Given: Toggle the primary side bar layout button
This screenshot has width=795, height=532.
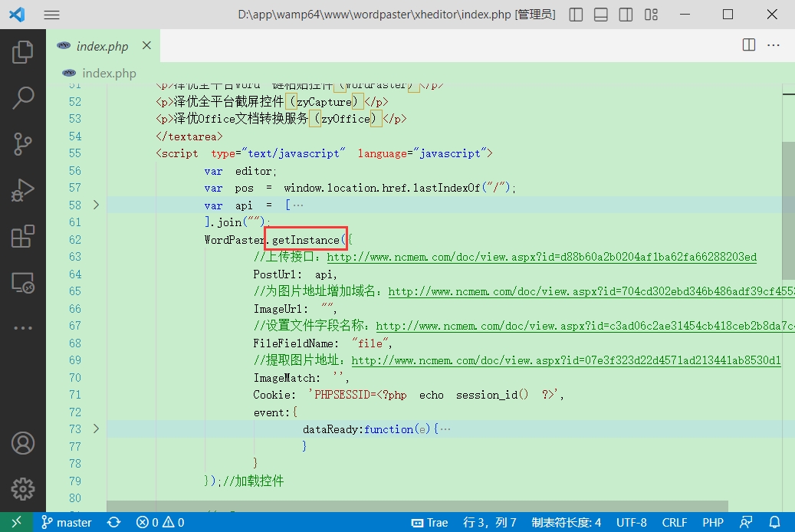Looking at the screenshot, I should pos(576,15).
